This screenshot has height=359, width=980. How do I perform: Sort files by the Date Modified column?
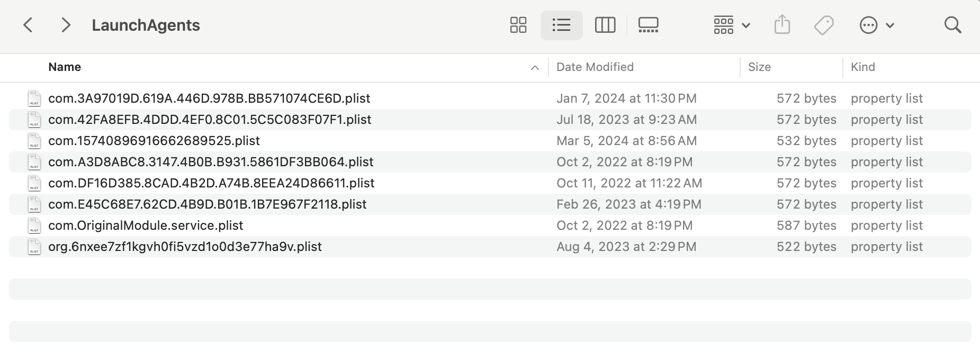coord(595,67)
